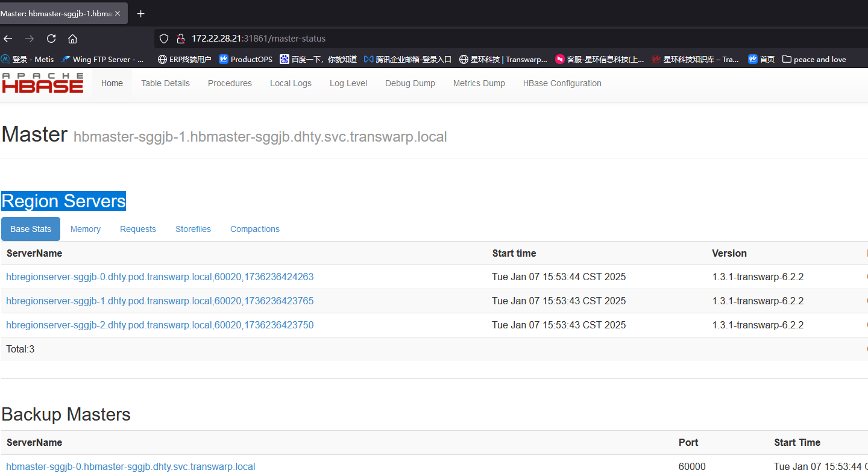Switch to the Memory tab
The height and width of the screenshot is (476, 868).
tap(85, 229)
